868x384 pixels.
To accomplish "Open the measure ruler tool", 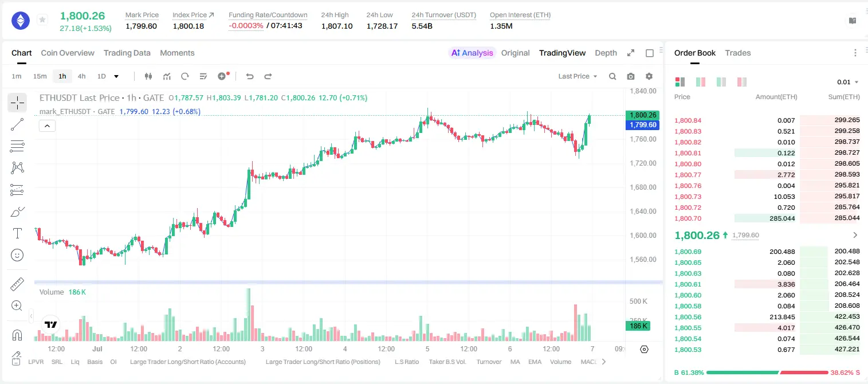I will click(17, 284).
